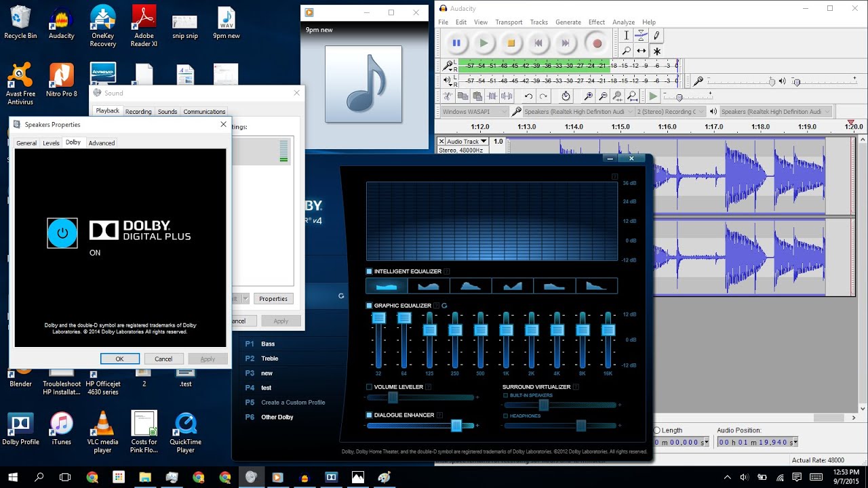The width and height of the screenshot is (868, 488).
Task: Open the 2 (Stereo) Recording channels dropdown
Action: tap(671, 111)
